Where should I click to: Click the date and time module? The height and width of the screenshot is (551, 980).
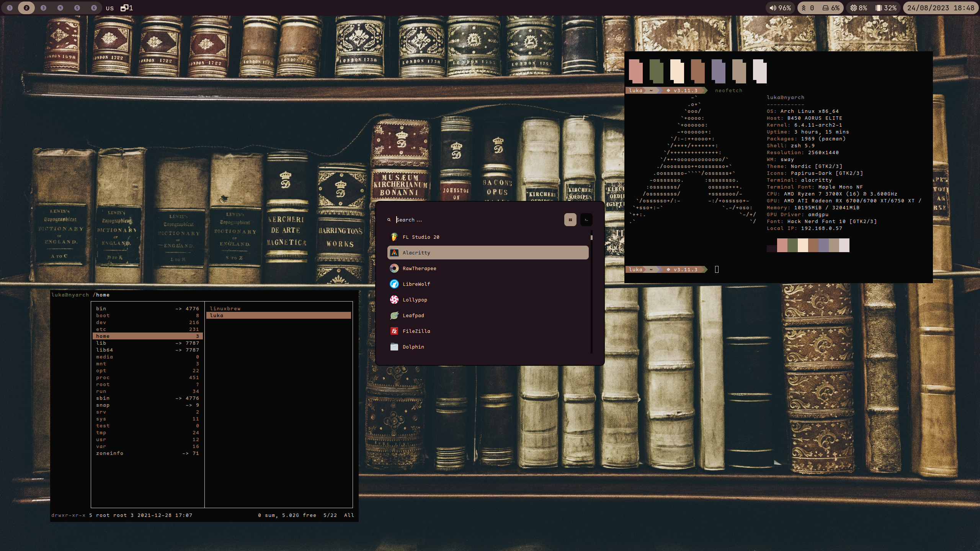point(940,8)
